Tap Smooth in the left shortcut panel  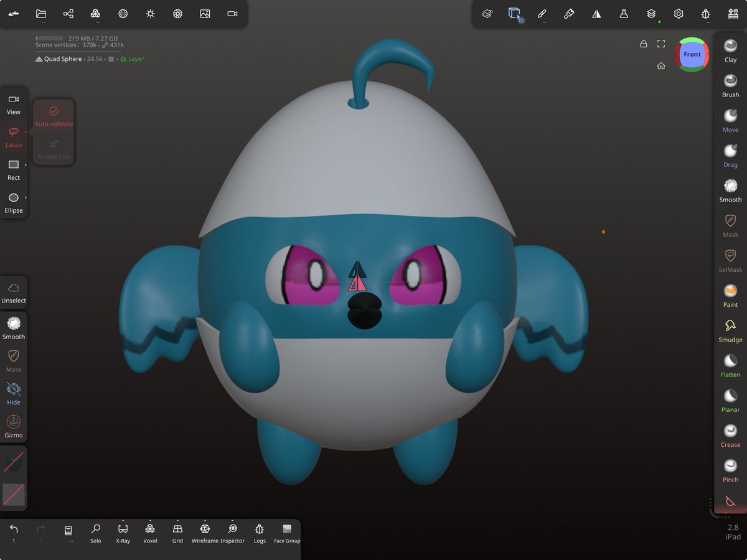(x=14, y=328)
